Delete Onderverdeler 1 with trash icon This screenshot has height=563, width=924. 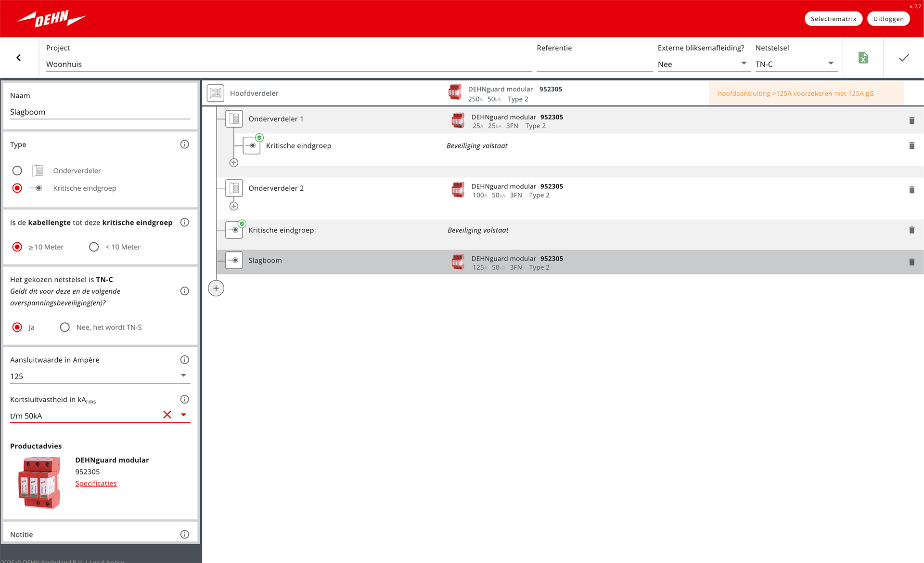pos(911,120)
